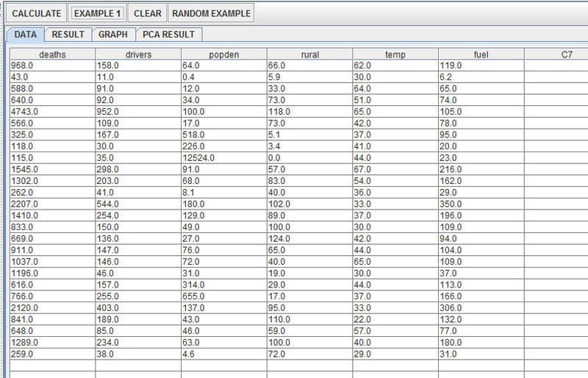This screenshot has width=588, height=378.
Task: Select deaths cell 968.0
Action: pyautogui.click(x=52, y=65)
